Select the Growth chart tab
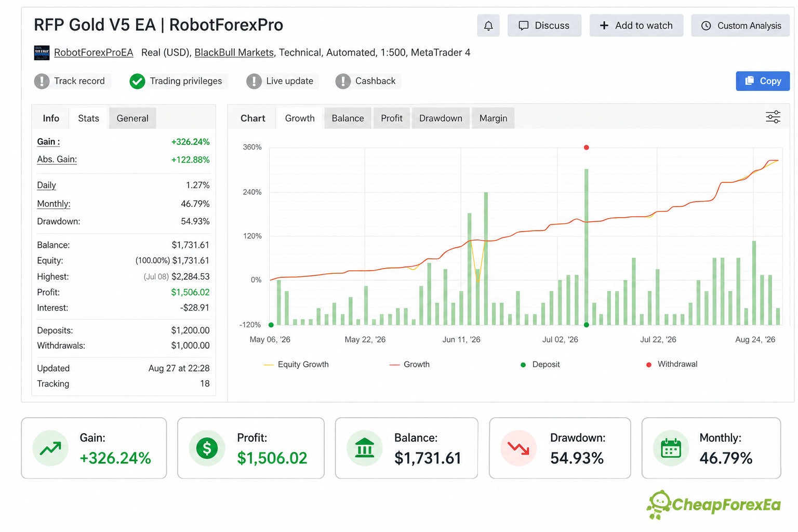The height and width of the screenshot is (532, 798). [x=300, y=118]
